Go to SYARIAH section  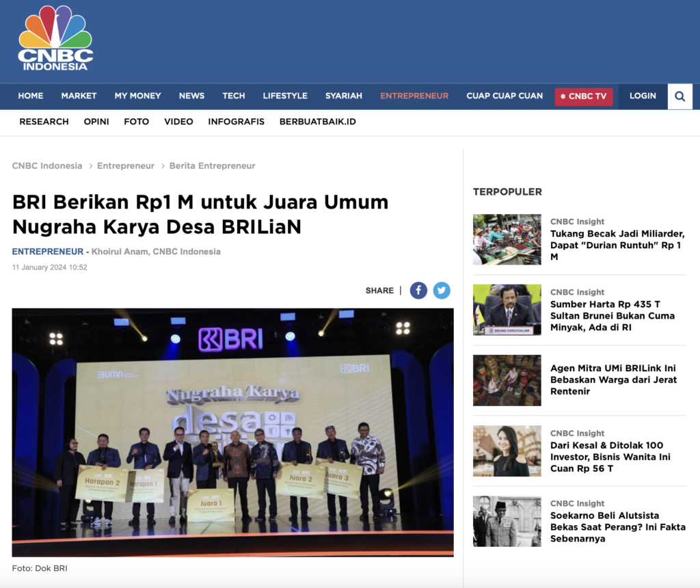pos(344,96)
